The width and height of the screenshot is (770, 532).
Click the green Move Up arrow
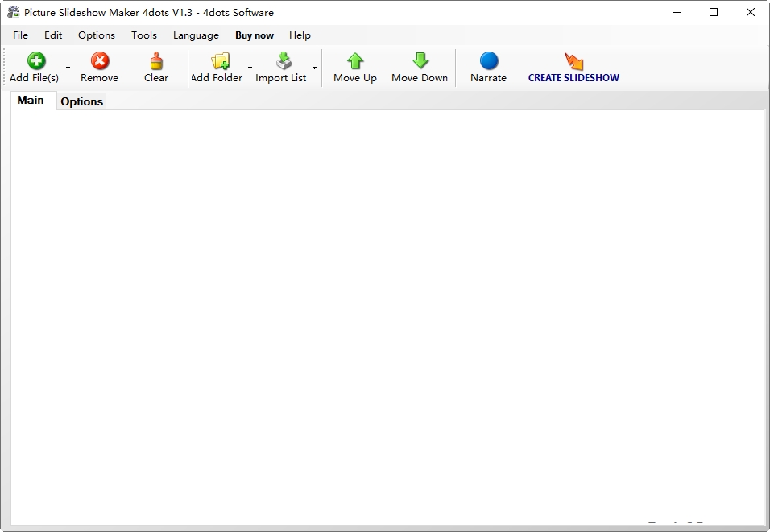coord(355,61)
